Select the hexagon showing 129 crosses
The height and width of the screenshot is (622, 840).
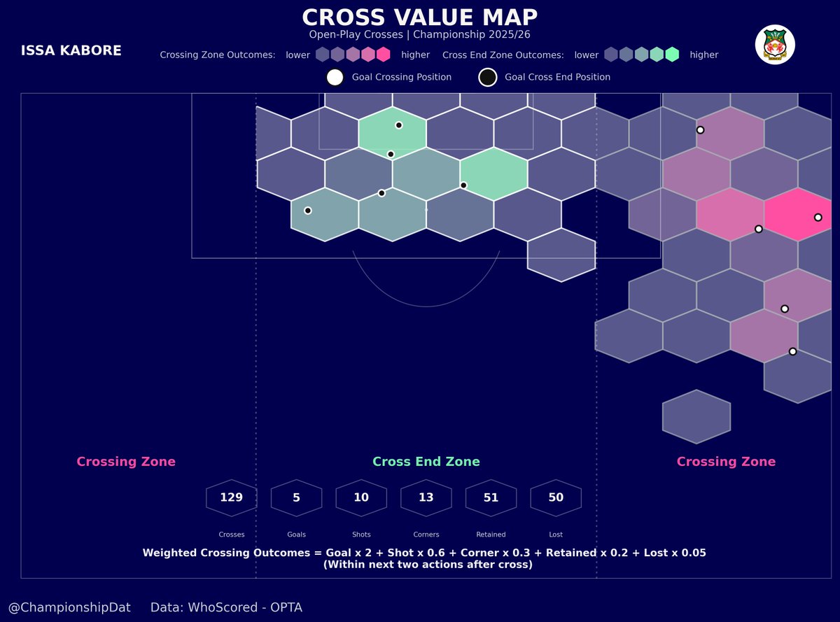232,498
